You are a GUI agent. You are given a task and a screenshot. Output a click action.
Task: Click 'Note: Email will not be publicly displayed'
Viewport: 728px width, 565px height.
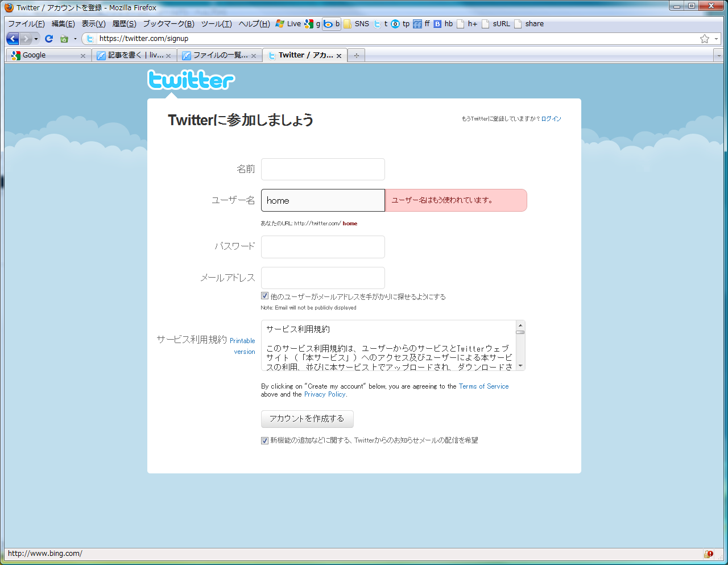(309, 308)
